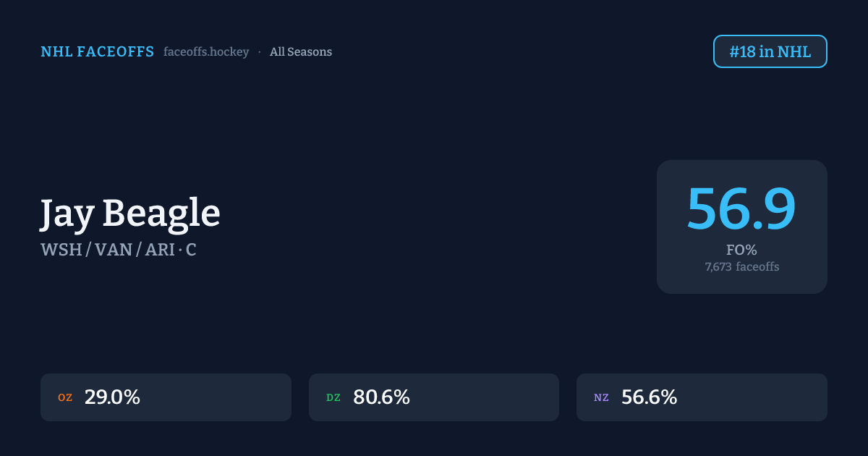The image size is (868, 456).
Task: Click the position letter C after ARI
Action: point(191,250)
